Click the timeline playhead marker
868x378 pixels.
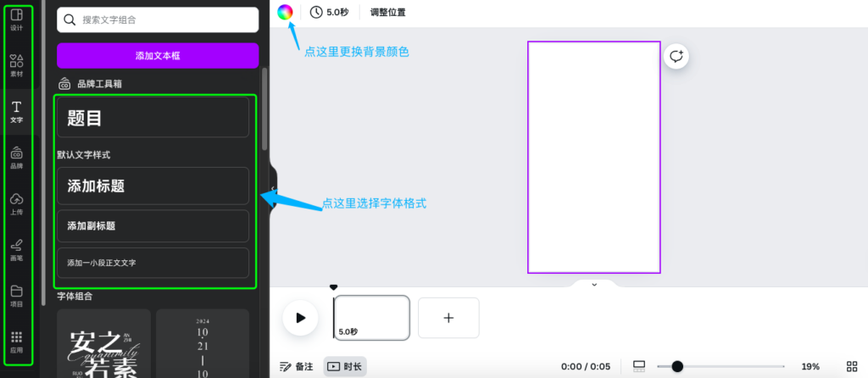(333, 287)
